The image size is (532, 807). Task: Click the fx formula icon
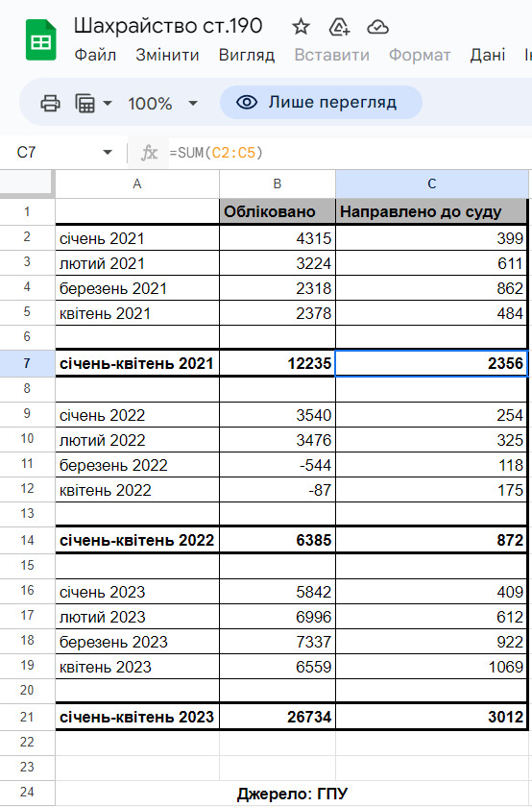point(149,153)
